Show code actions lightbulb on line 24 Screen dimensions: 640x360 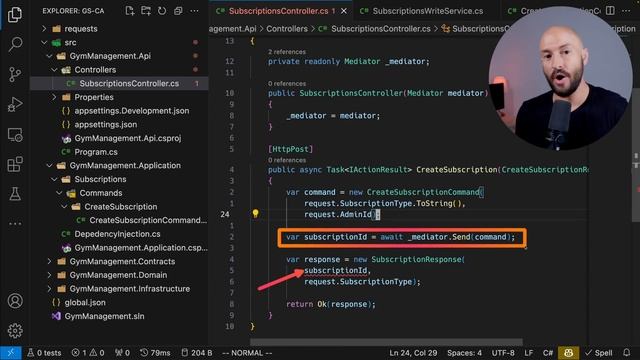(255, 213)
